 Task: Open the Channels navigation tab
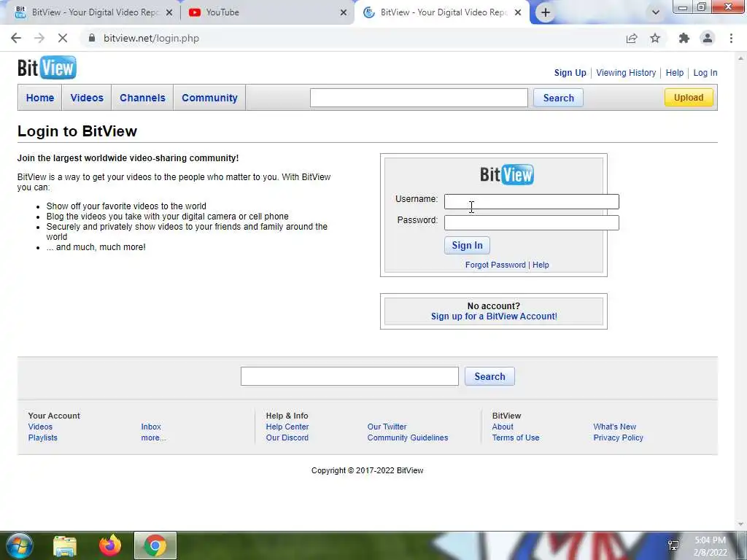tap(142, 98)
